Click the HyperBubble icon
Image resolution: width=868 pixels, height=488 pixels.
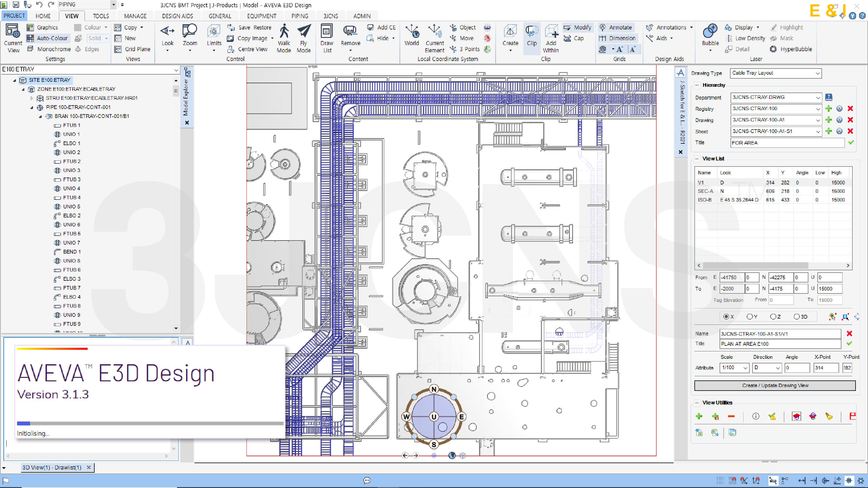tap(773, 49)
